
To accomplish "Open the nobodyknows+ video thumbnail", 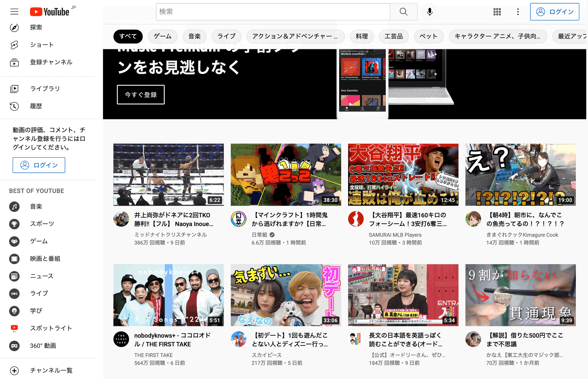I will [x=168, y=295].
